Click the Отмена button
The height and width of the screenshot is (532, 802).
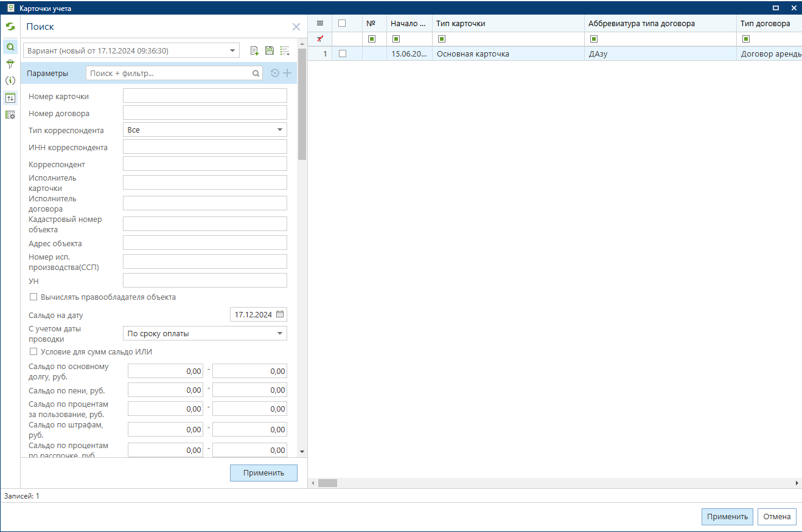click(776, 517)
